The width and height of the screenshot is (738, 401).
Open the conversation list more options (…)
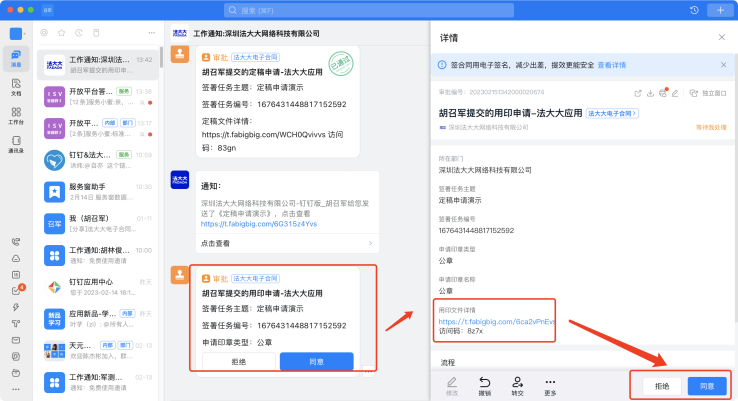click(149, 33)
